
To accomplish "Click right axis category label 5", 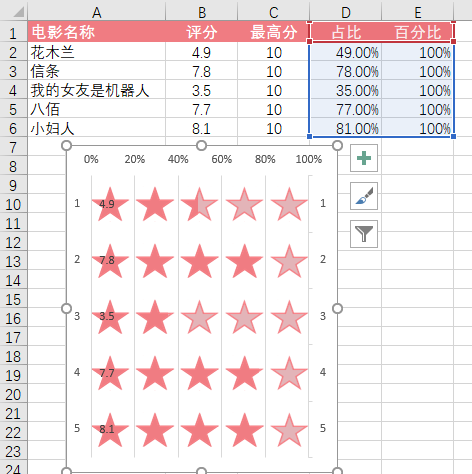I will [323, 428].
